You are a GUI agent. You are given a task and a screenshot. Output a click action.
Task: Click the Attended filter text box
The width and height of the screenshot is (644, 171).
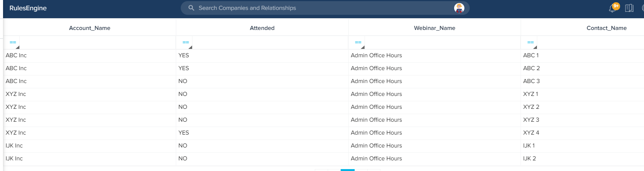point(270,42)
